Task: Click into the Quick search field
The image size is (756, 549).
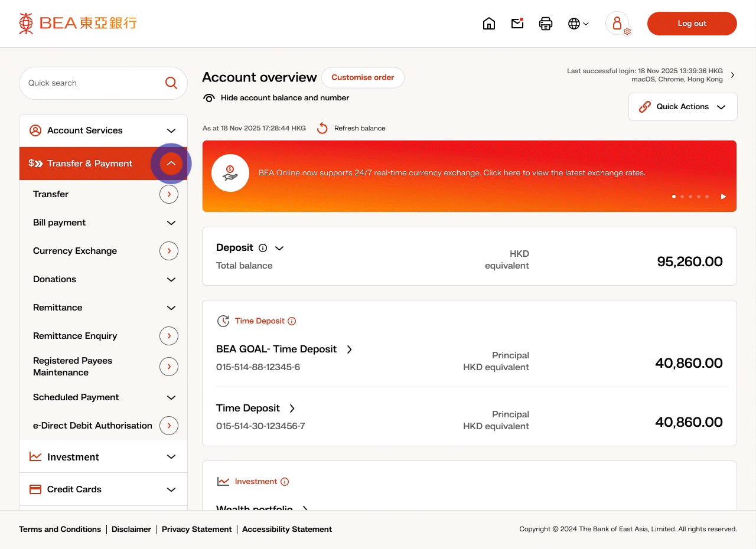Action: pos(92,83)
